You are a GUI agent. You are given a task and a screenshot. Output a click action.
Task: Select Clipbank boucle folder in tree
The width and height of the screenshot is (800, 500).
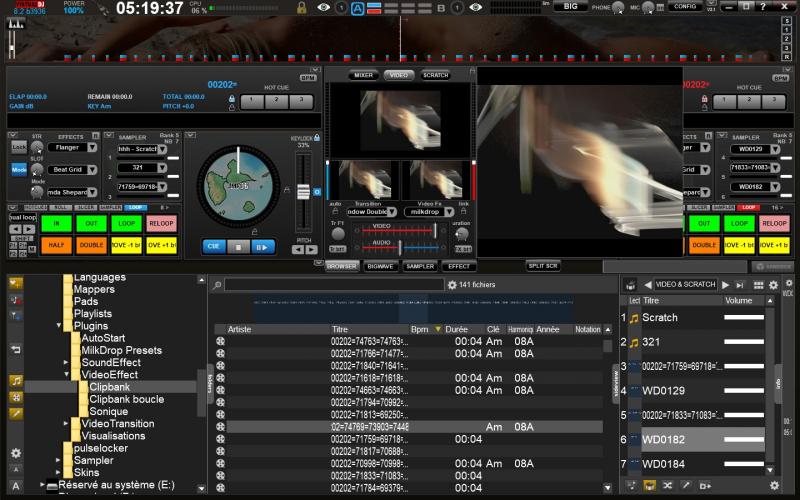click(x=127, y=399)
